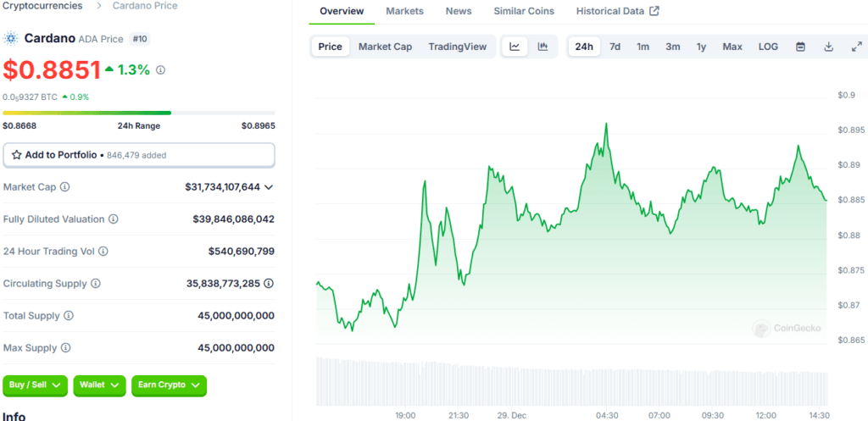The image size is (868, 421).
Task: Click the info icon next to 1.3% change
Action: click(160, 70)
